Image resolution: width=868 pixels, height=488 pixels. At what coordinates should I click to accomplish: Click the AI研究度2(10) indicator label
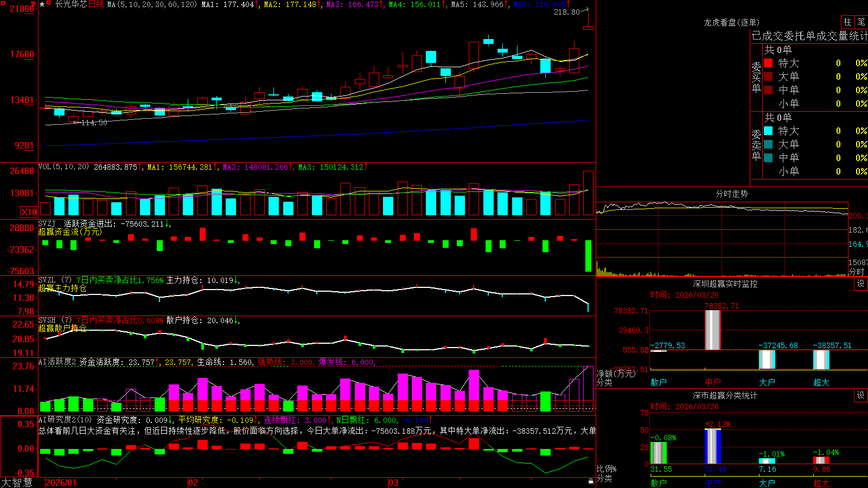pyautogui.click(x=65, y=420)
